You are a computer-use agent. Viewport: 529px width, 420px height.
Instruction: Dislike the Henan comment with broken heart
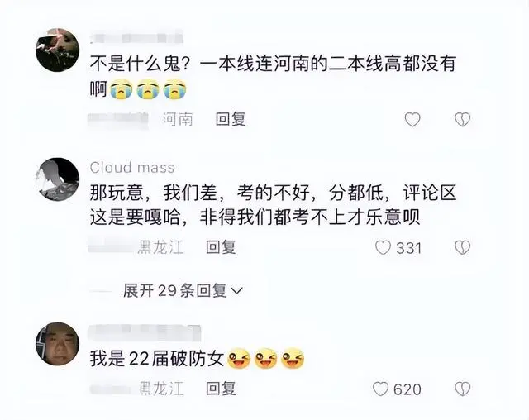point(462,119)
